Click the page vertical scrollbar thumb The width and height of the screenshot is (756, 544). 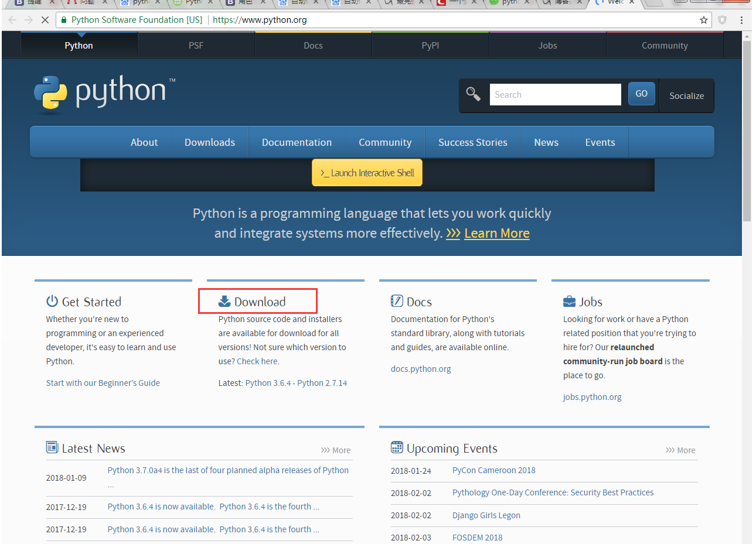pyautogui.click(x=747, y=131)
